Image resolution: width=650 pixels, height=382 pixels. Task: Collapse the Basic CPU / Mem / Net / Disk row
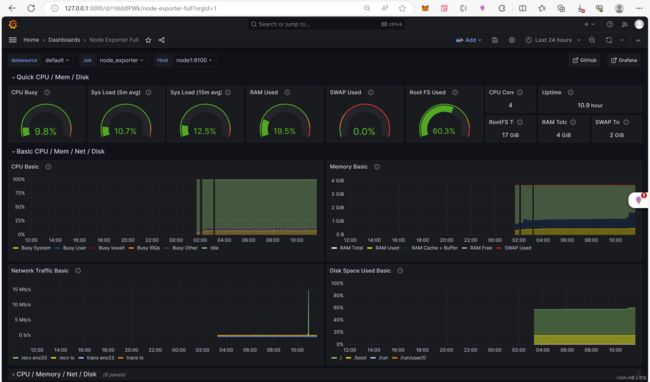(58, 151)
